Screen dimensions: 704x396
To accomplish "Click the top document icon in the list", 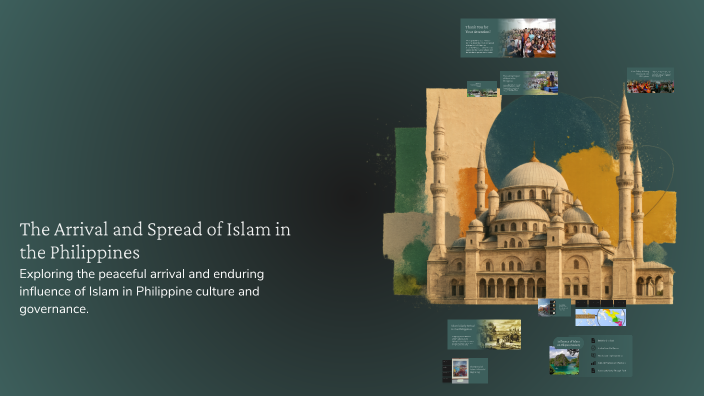I will click(x=593, y=340).
